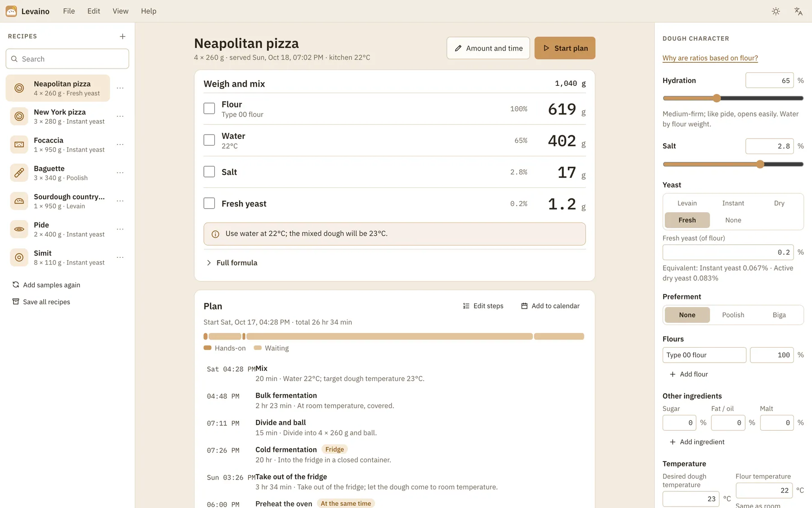Open the File menu

[x=69, y=11]
